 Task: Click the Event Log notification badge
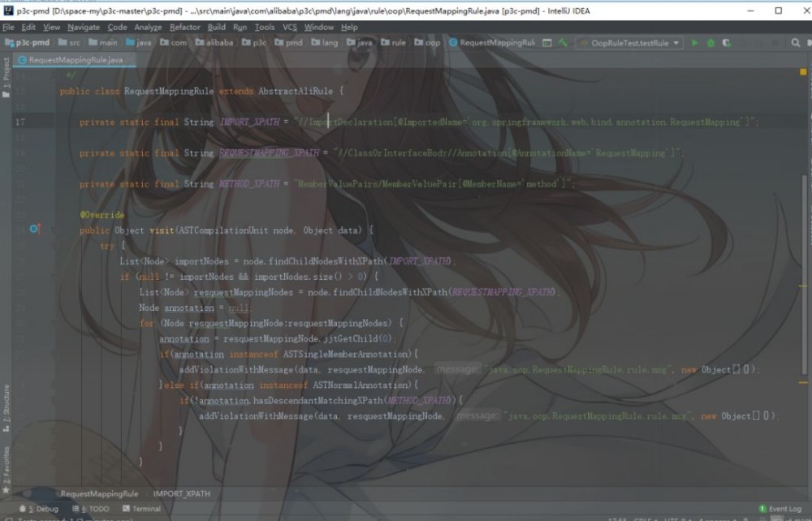coord(762,509)
